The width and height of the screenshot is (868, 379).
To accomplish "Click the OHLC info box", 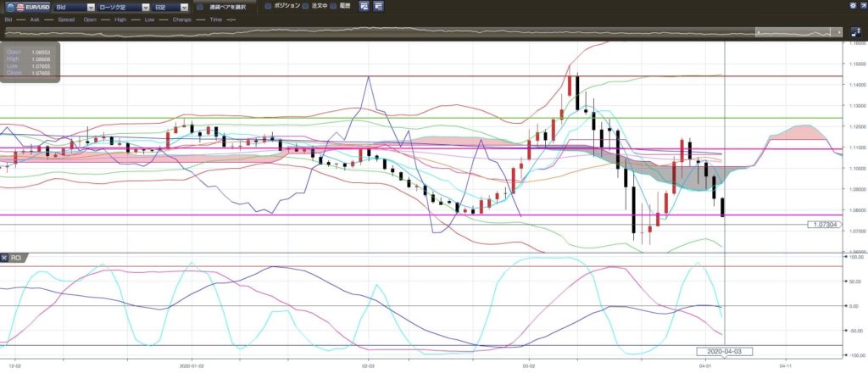I will pyautogui.click(x=30, y=62).
